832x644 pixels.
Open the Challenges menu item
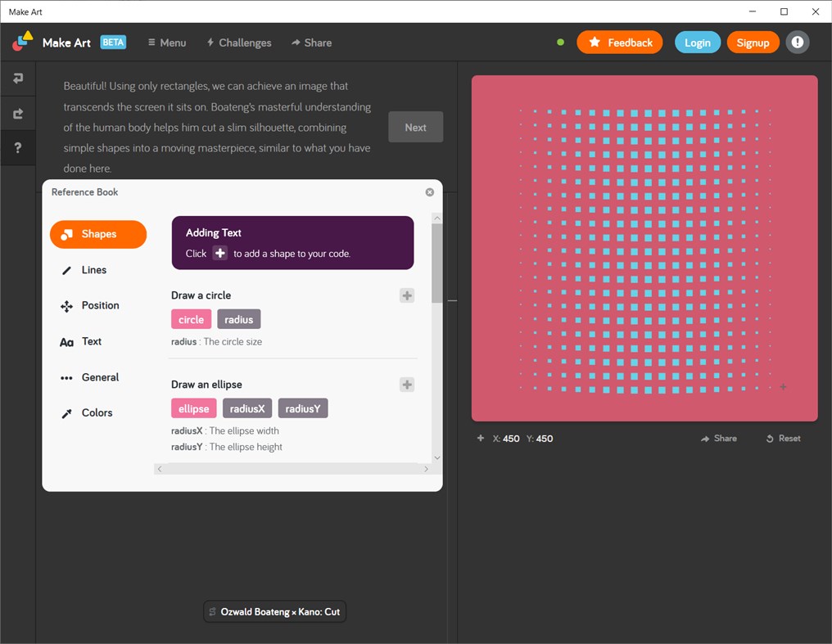(x=238, y=43)
